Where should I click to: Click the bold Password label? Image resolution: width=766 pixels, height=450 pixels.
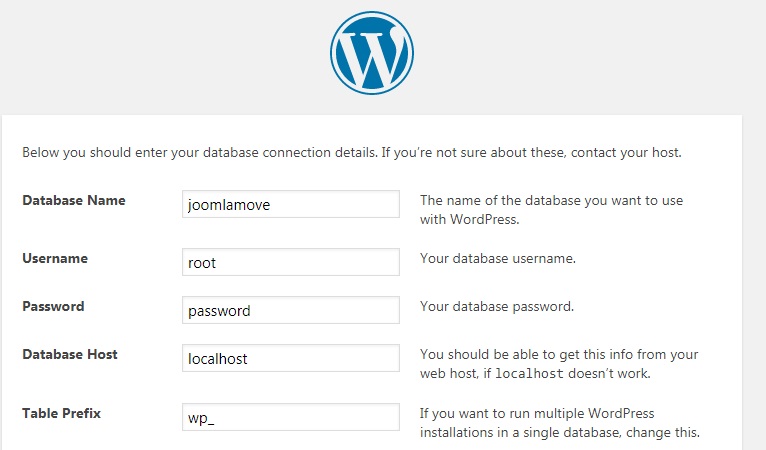coord(53,306)
